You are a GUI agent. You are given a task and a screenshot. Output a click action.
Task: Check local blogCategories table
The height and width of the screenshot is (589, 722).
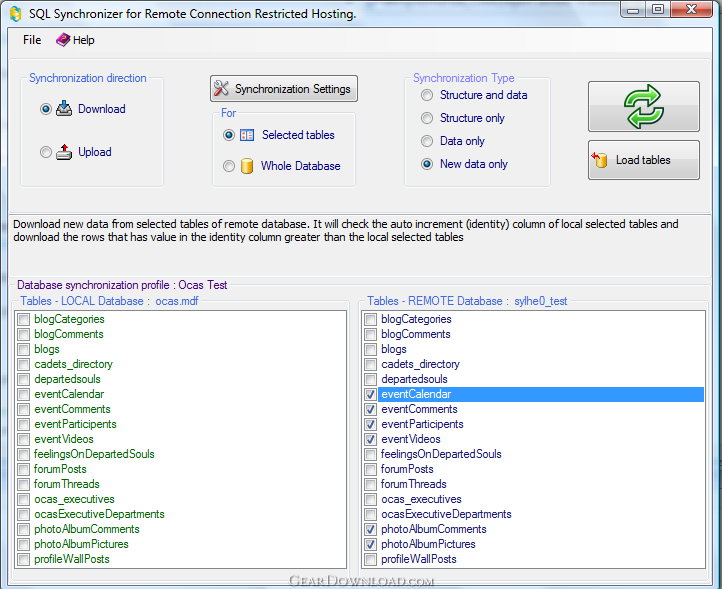point(23,319)
